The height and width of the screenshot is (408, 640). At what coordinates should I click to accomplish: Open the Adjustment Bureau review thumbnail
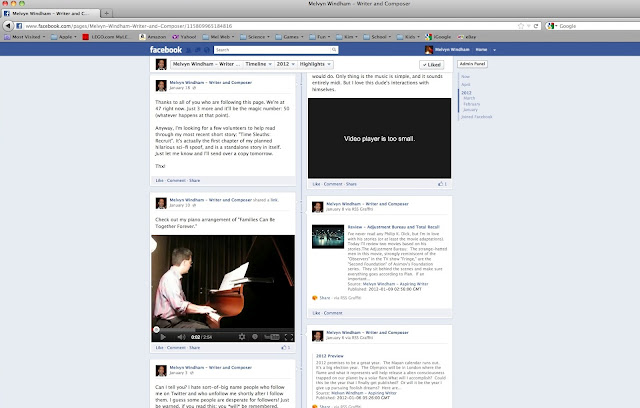tap(328, 237)
